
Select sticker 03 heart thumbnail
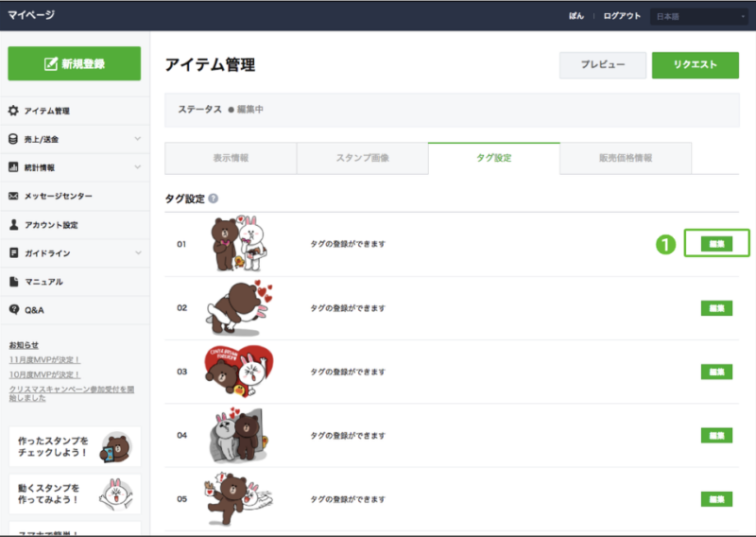click(232, 372)
